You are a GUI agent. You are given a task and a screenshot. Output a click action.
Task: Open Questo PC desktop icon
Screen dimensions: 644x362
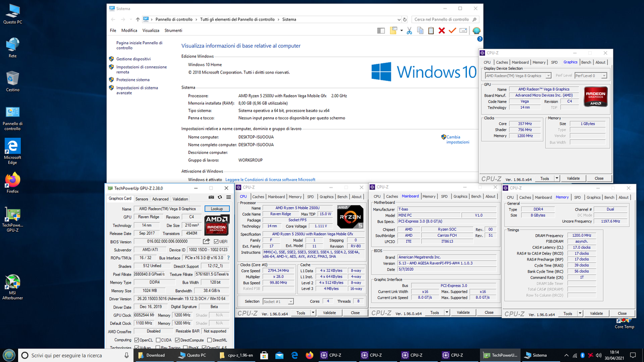pos(13,15)
